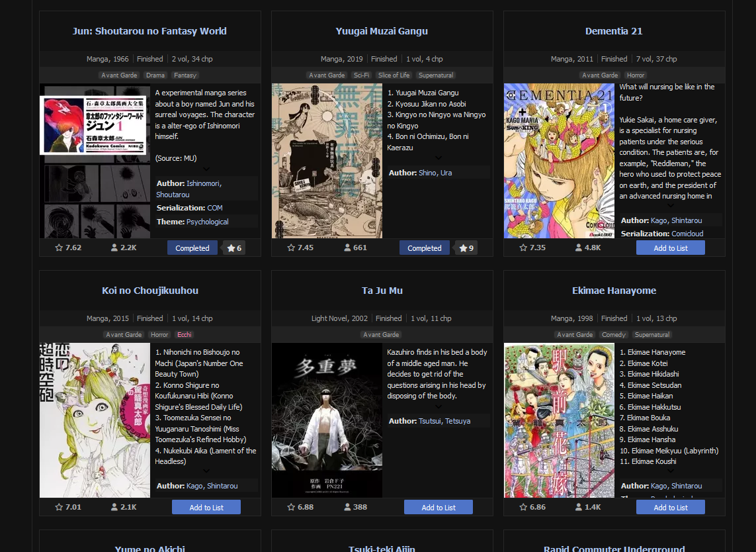The height and width of the screenshot is (552, 756).
Task: Click the 7.45 star rating icon
Action: [291, 248]
